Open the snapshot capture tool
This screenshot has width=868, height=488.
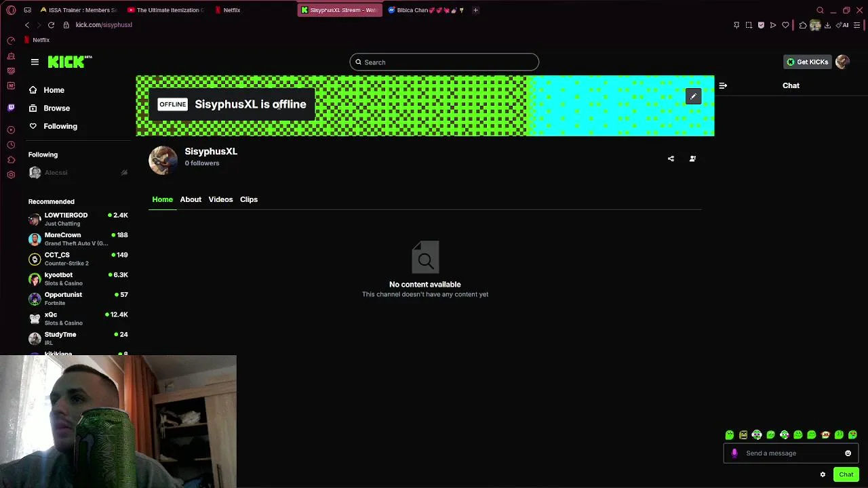coord(749,25)
